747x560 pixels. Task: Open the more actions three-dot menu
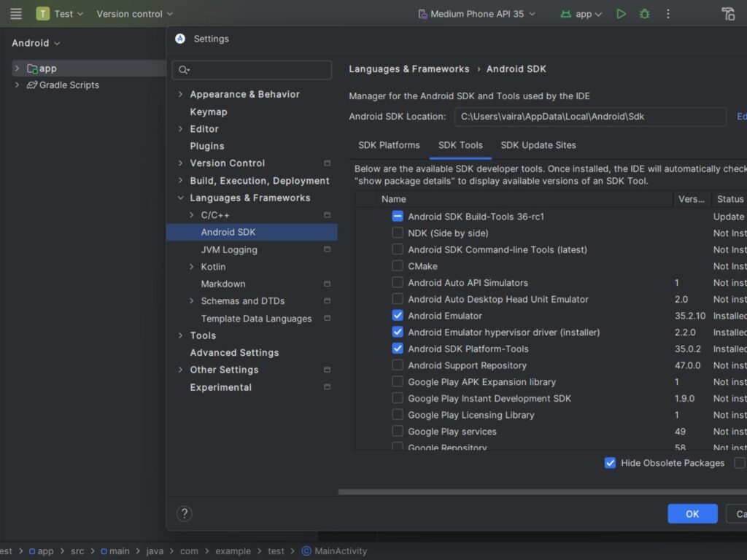668,14
